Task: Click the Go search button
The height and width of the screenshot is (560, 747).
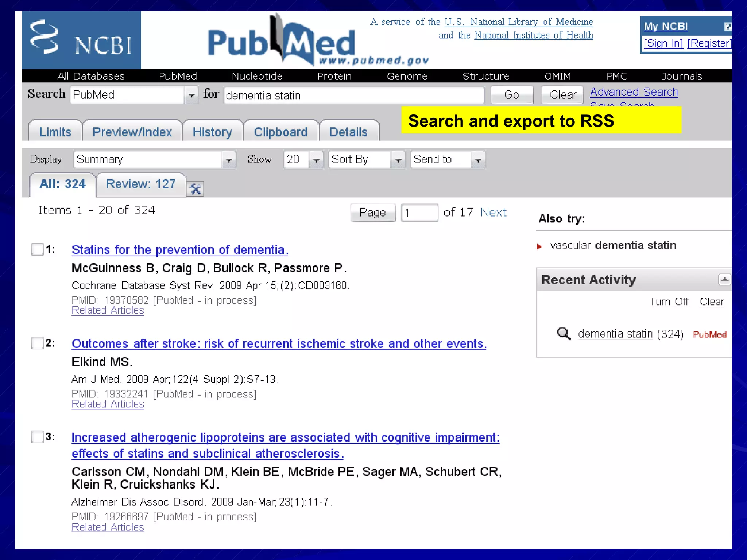Action: 512,95
